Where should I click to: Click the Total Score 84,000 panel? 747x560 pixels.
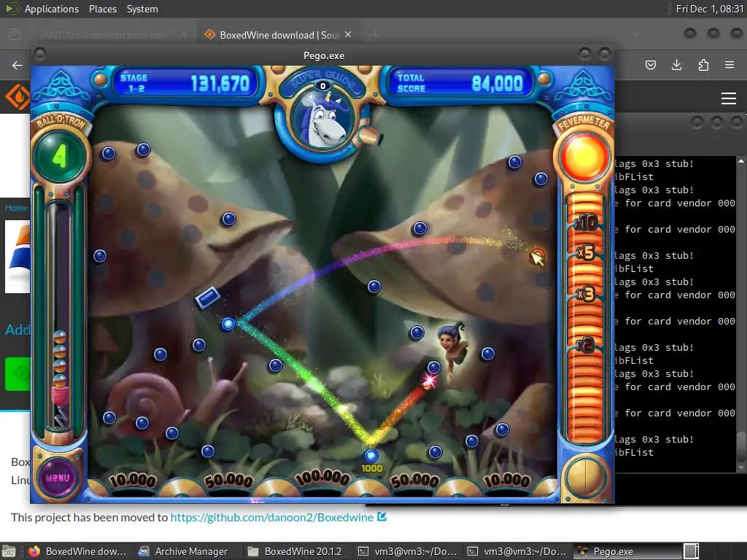pyautogui.click(x=460, y=83)
